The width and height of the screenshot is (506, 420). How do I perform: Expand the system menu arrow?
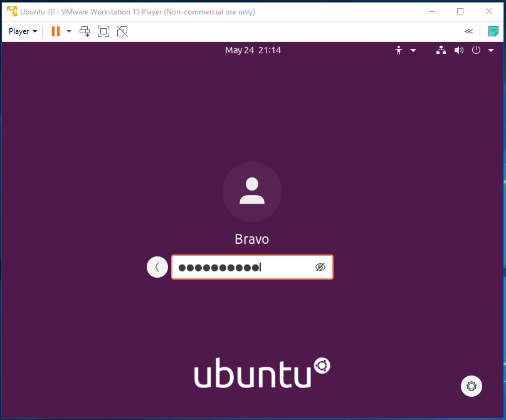pyautogui.click(x=491, y=50)
